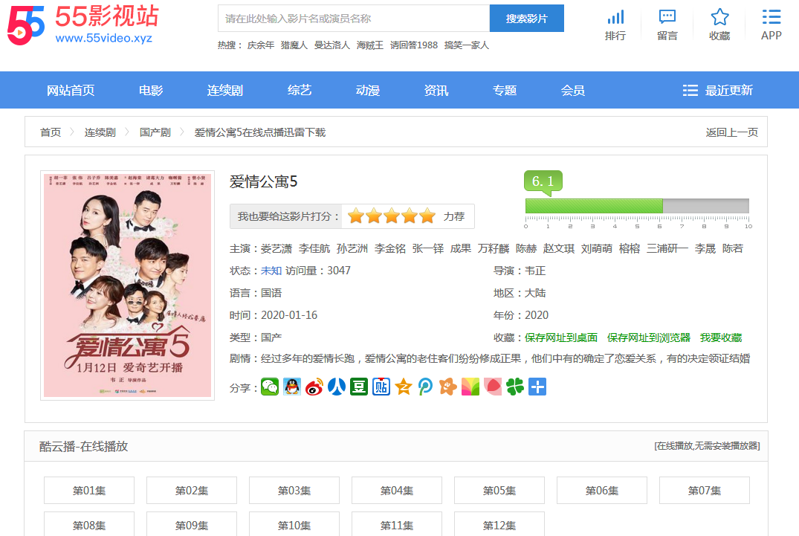Play episode 第06集
Image resolution: width=799 pixels, height=536 pixels.
point(602,490)
